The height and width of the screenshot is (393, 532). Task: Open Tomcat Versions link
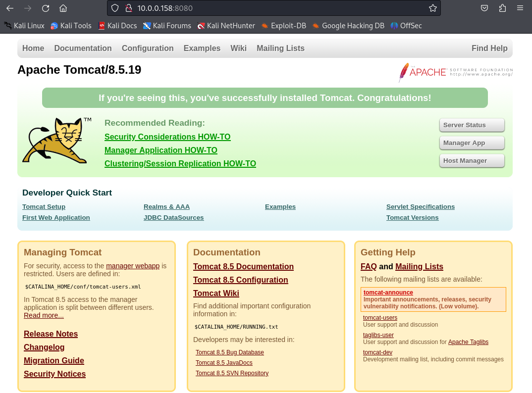coord(412,218)
